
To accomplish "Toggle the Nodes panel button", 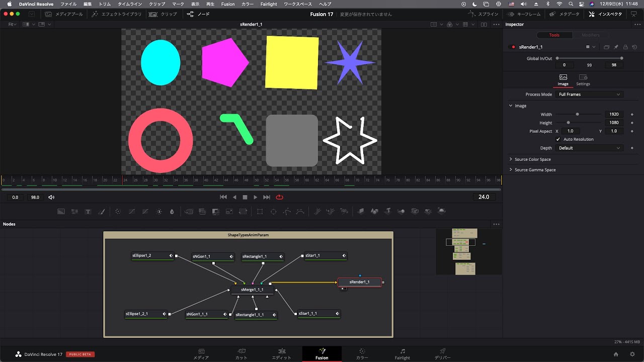I will (198, 14).
